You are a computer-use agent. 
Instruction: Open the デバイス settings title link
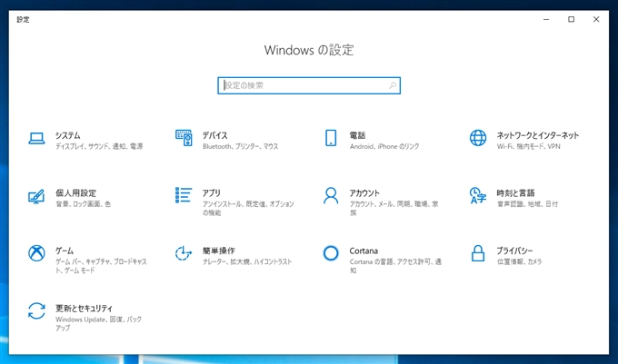click(215, 135)
